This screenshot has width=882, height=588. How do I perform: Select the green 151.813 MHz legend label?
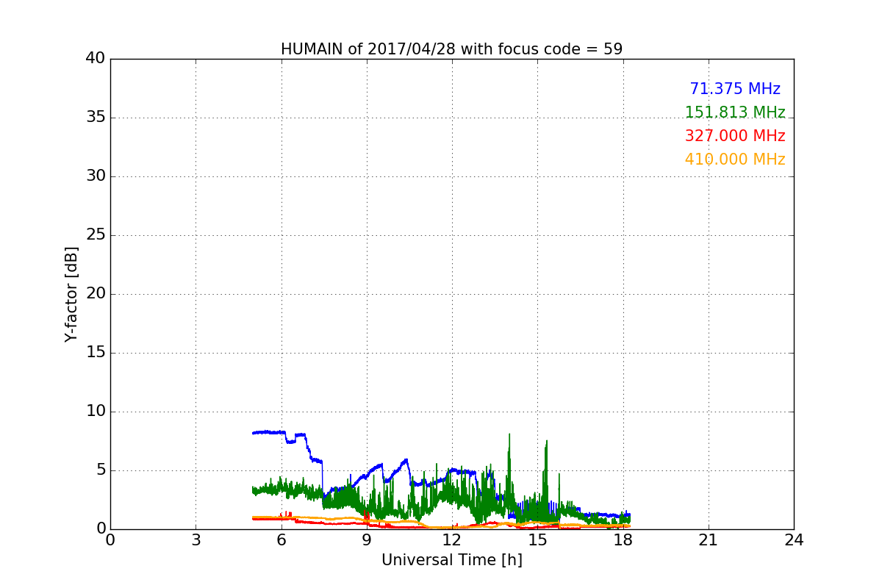point(735,112)
